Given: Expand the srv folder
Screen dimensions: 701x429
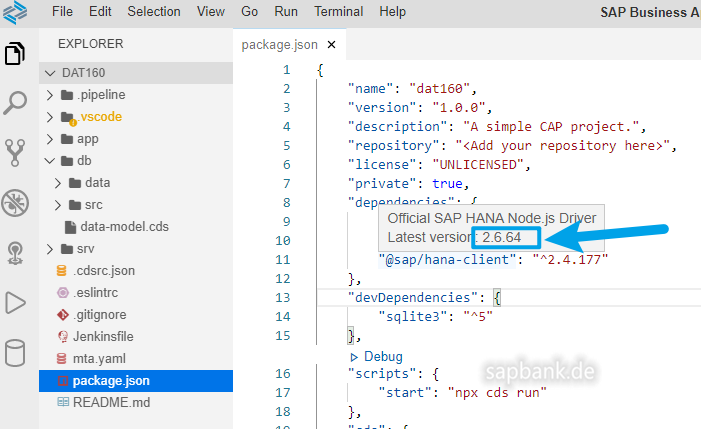Looking at the screenshot, I should coord(50,248).
